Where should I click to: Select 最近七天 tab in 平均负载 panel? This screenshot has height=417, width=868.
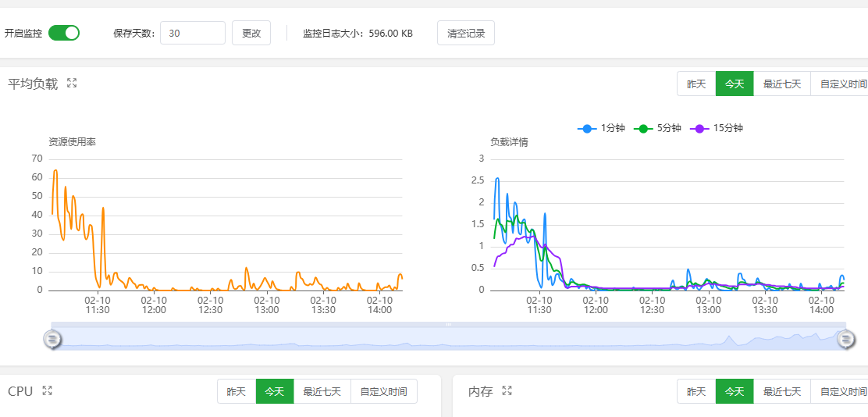point(782,84)
